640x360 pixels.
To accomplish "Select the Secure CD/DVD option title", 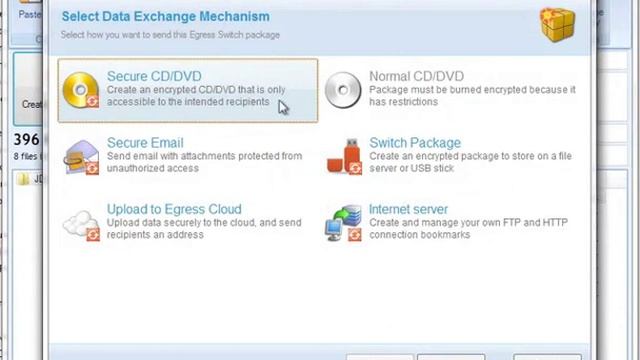I will [x=154, y=76].
